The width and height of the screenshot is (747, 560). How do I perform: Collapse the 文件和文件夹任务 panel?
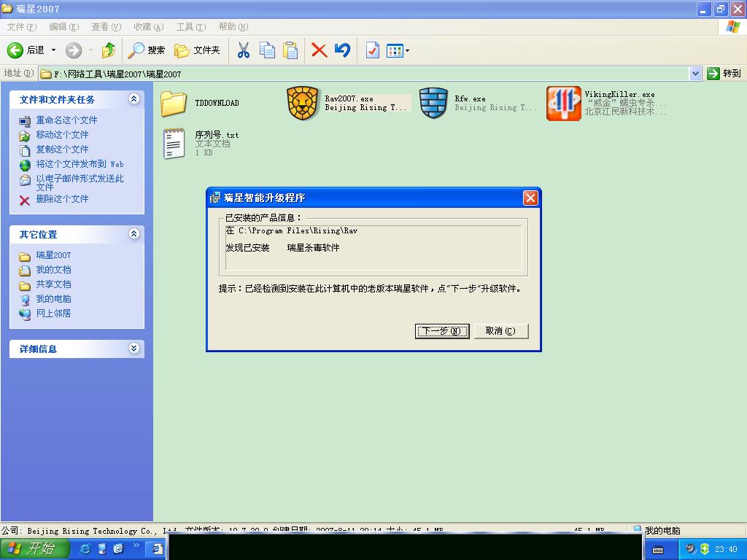click(134, 99)
